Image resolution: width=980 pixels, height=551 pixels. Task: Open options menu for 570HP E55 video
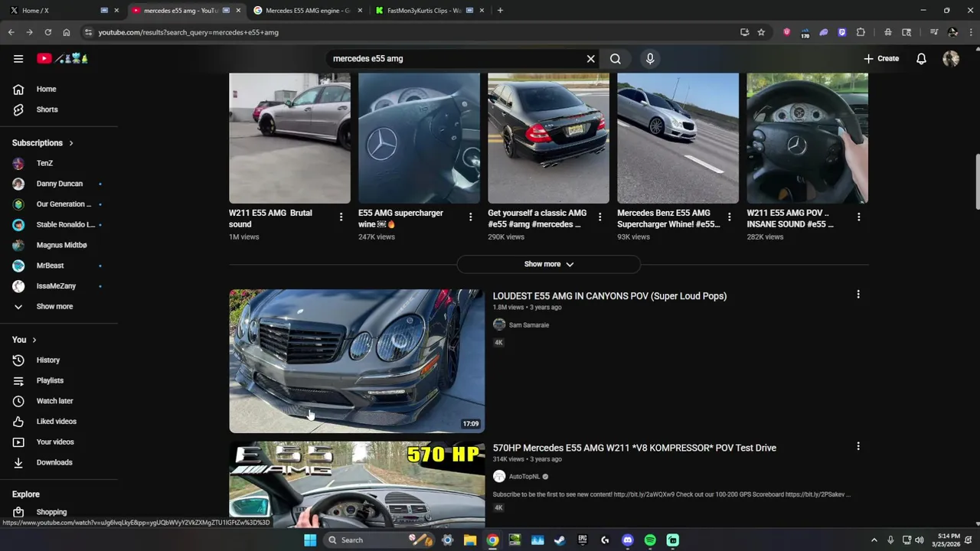858,446
